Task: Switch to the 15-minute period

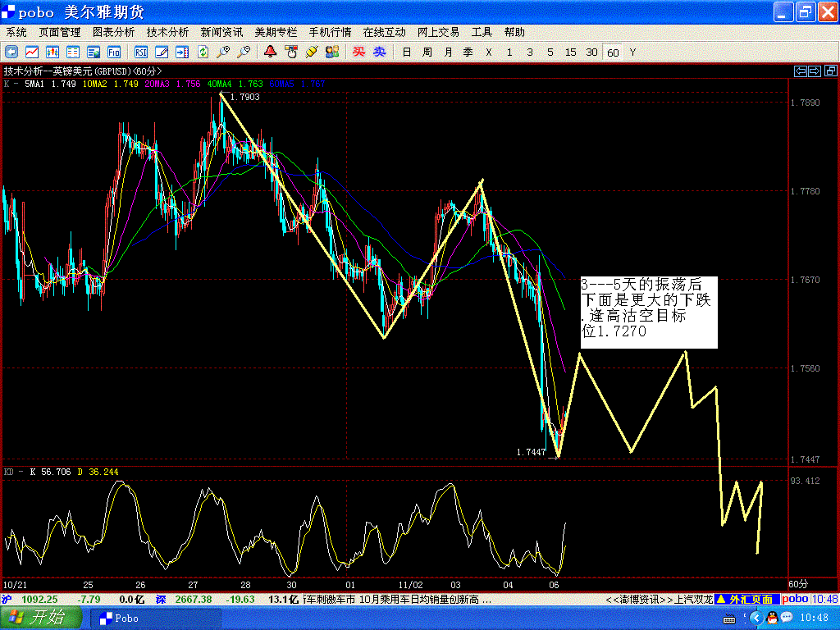Action: [570, 52]
